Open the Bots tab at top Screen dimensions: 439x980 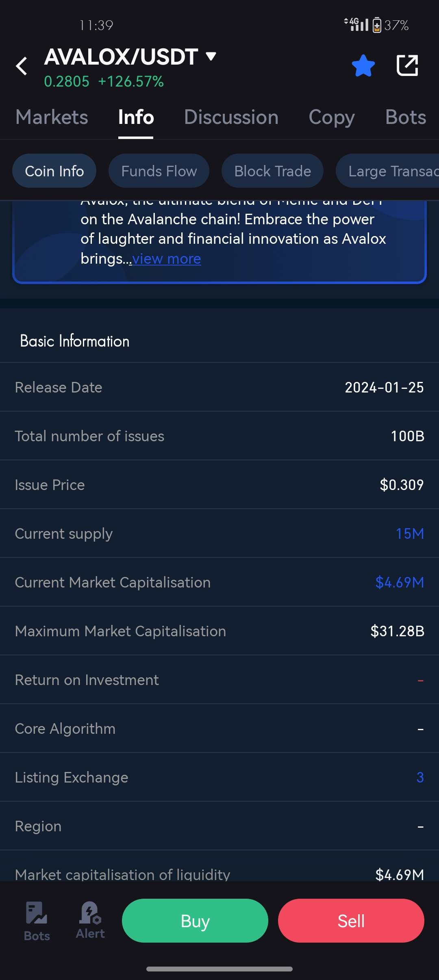click(405, 117)
